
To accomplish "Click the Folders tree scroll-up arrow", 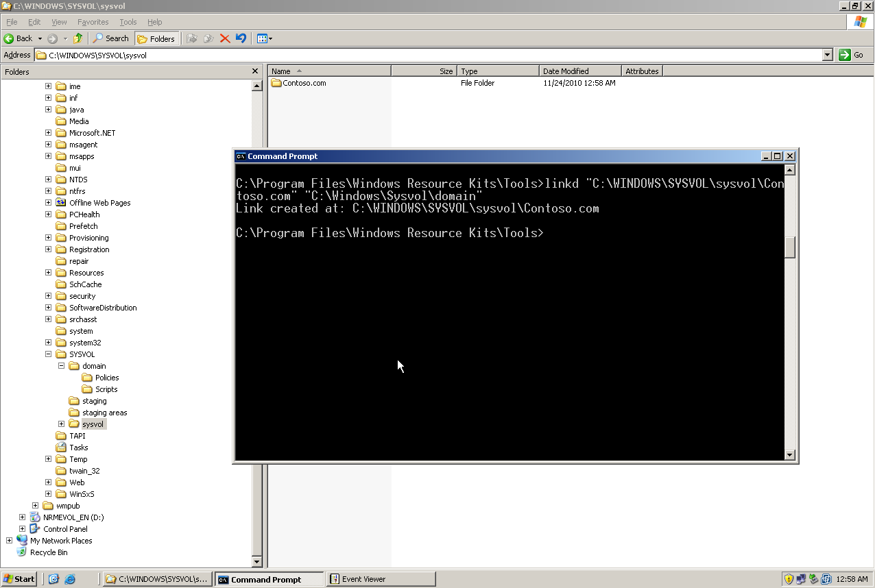I will click(x=257, y=86).
